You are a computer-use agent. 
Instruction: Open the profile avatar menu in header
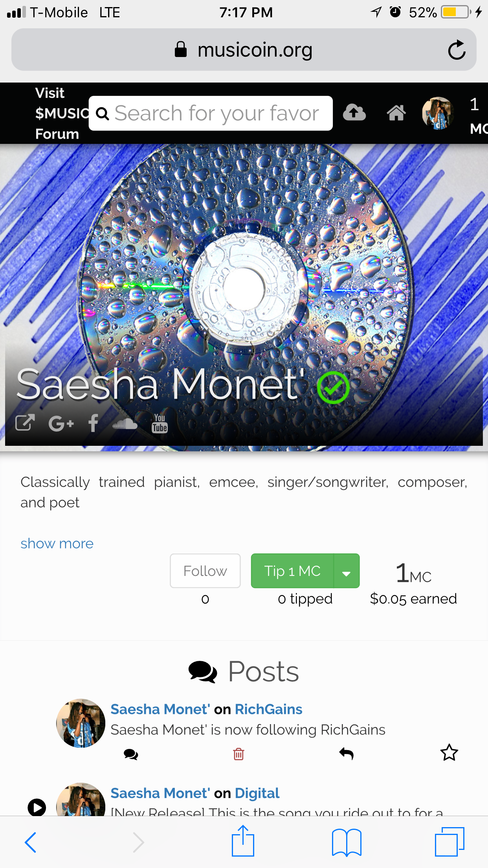[438, 113]
